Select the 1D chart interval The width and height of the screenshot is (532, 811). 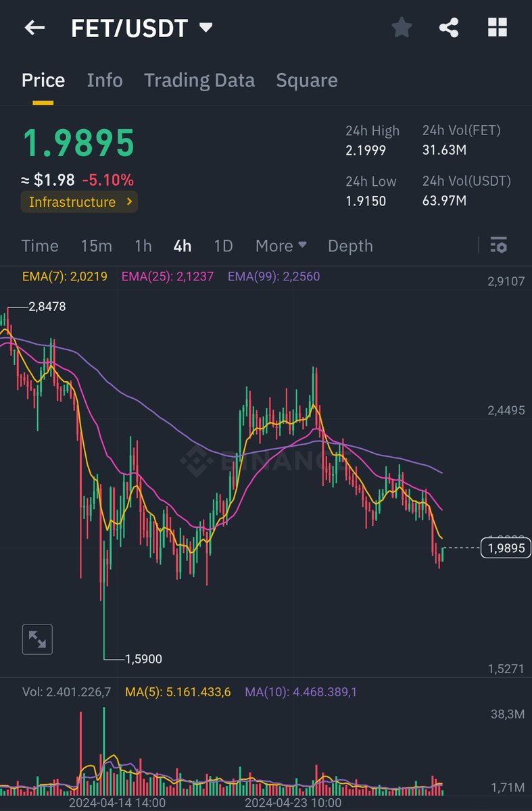click(223, 246)
